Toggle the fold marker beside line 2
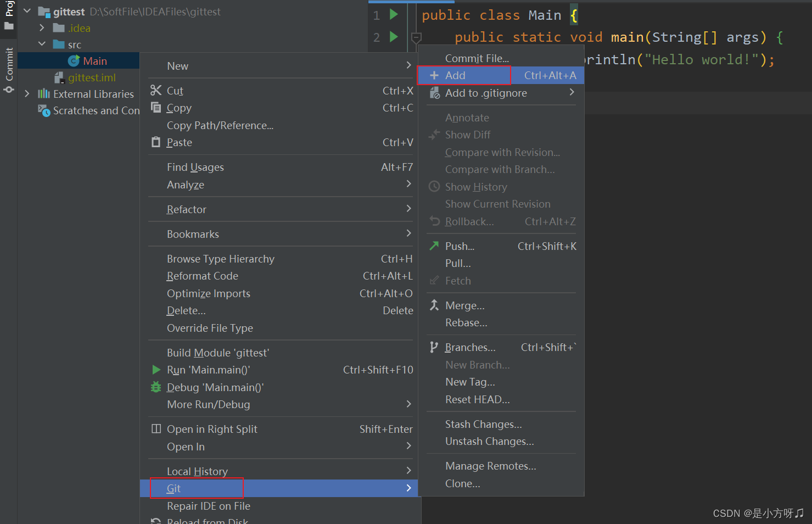812x524 pixels. point(416,38)
